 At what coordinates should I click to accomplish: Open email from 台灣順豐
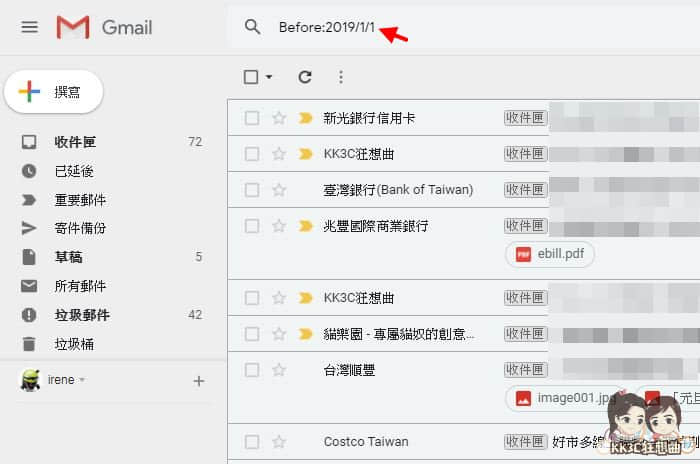(x=464, y=388)
